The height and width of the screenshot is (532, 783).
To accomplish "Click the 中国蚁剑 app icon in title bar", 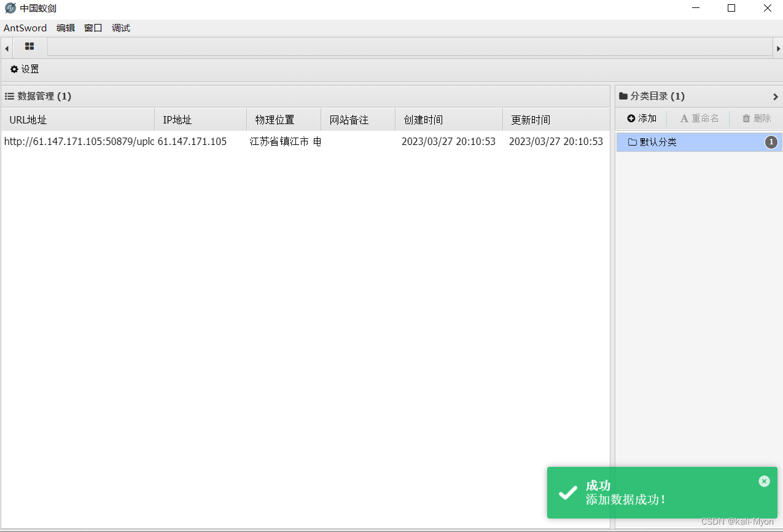I will coord(10,8).
